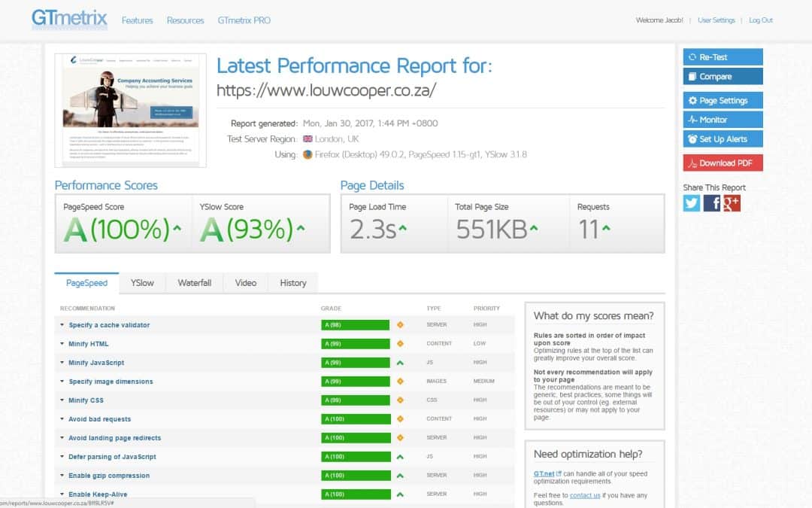Open the User Settings link
The height and width of the screenshot is (508, 812).
pos(716,20)
